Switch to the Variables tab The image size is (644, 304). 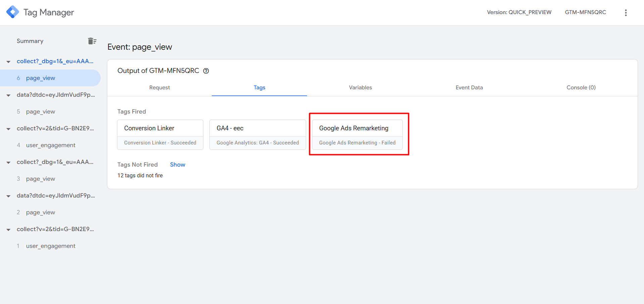(360, 87)
